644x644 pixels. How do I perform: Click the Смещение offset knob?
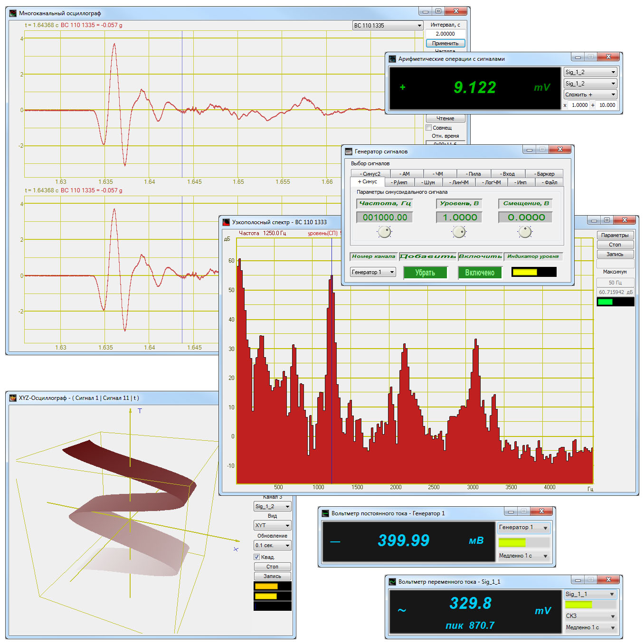coord(525,232)
